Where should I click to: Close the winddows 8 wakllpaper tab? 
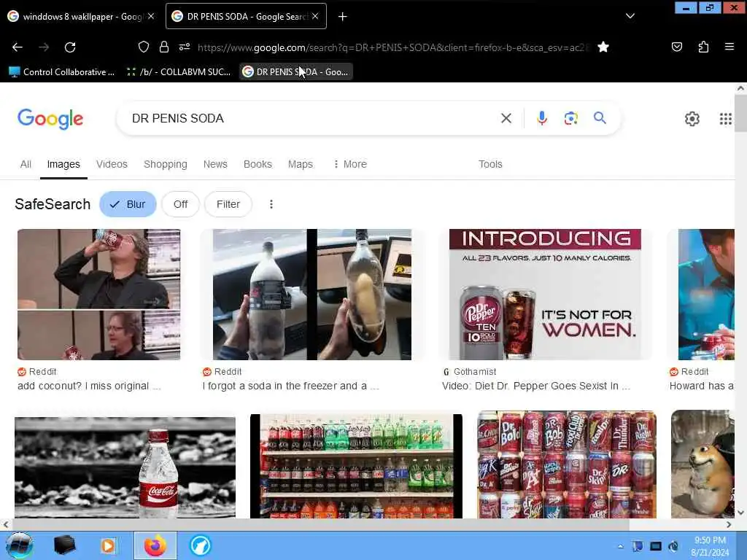151,16
